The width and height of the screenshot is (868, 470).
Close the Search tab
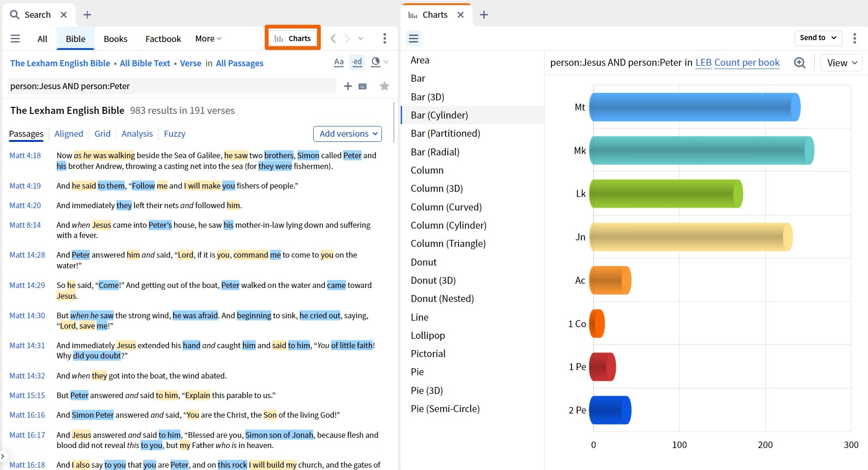[x=64, y=15]
